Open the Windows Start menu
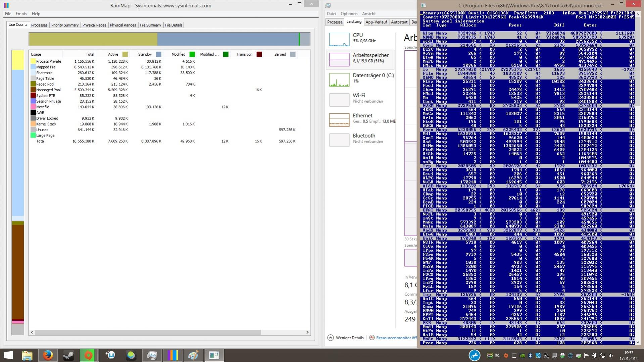Image resolution: width=644 pixels, height=362 pixels. click(x=8, y=355)
